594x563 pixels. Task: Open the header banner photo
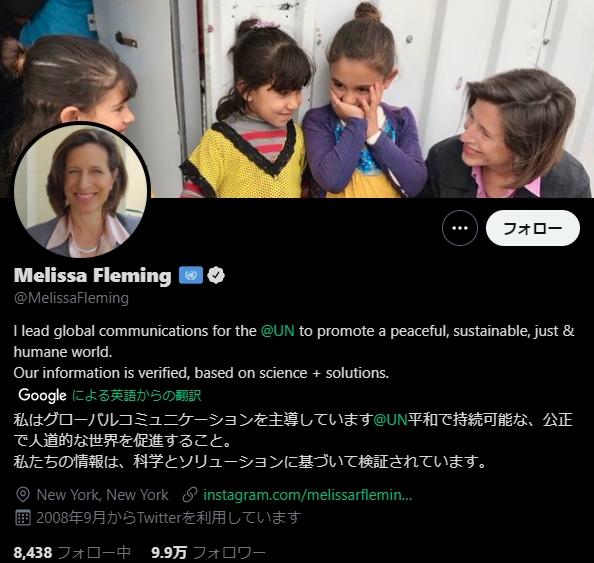[x=297, y=99]
